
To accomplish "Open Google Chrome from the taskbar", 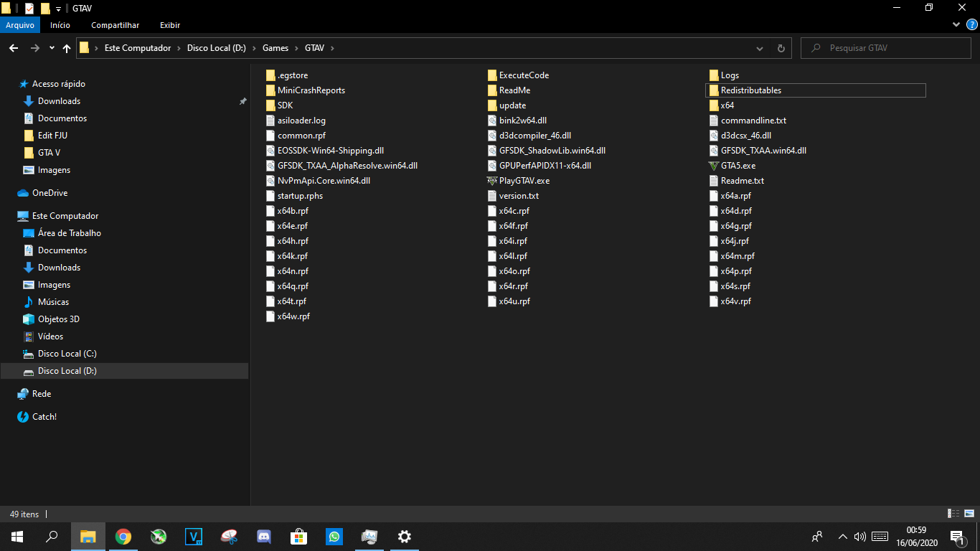I will (x=123, y=537).
